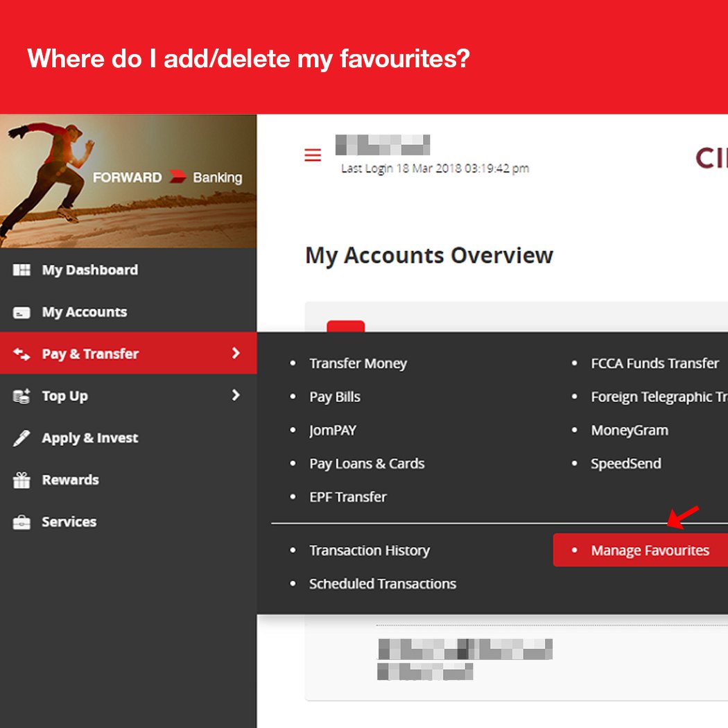This screenshot has height=728, width=728.
Task: Open Scheduled Transactions
Action: tap(383, 584)
